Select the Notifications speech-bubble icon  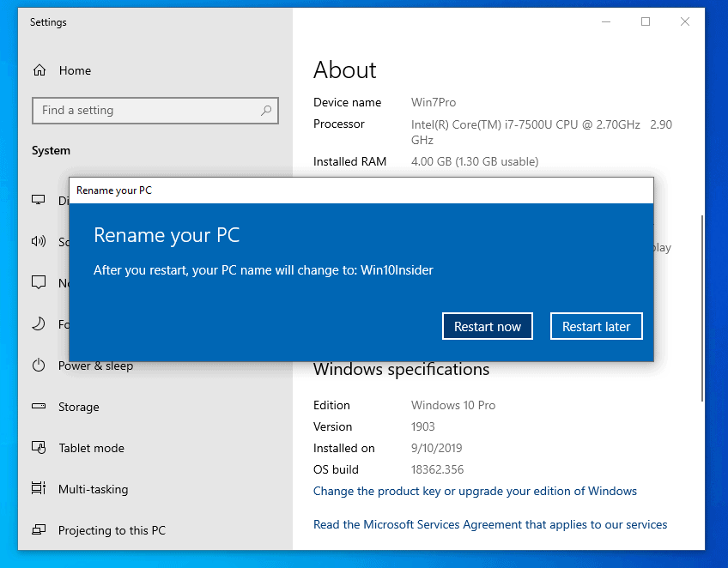pyautogui.click(x=39, y=282)
